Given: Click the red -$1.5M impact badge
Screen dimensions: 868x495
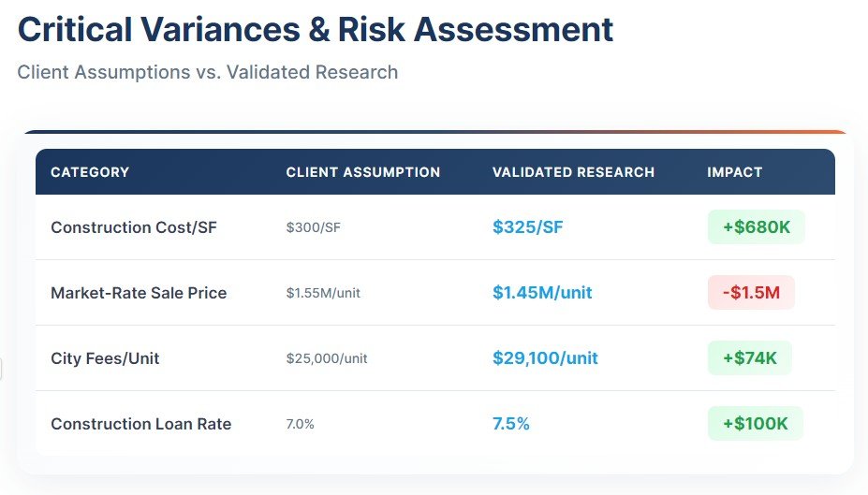Looking at the screenshot, I should 751,293.
